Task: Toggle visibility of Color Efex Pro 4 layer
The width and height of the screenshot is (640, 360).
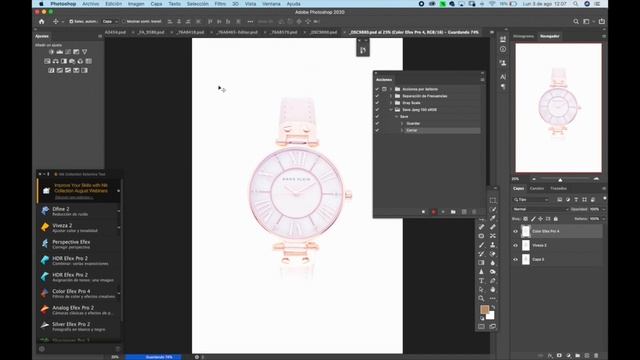Action: coord(515,231)
